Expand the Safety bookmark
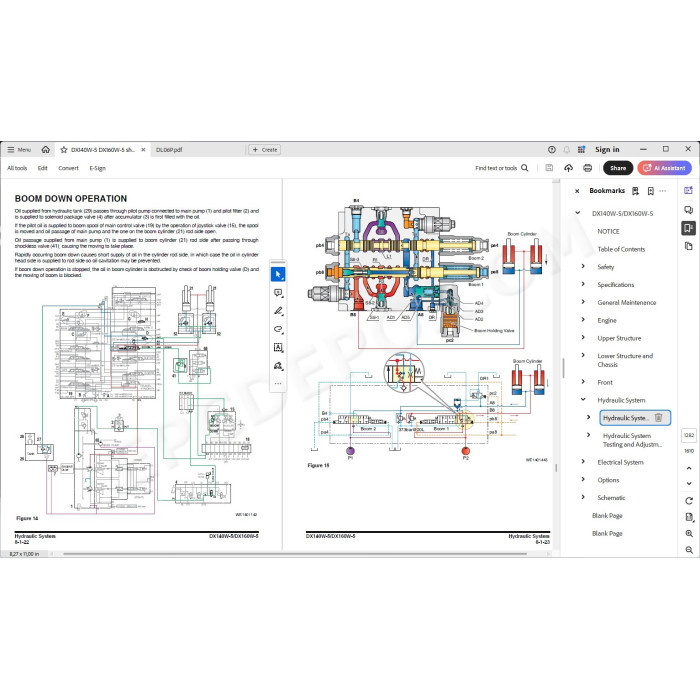Viewport: 700px width, 700px height. 583,266
